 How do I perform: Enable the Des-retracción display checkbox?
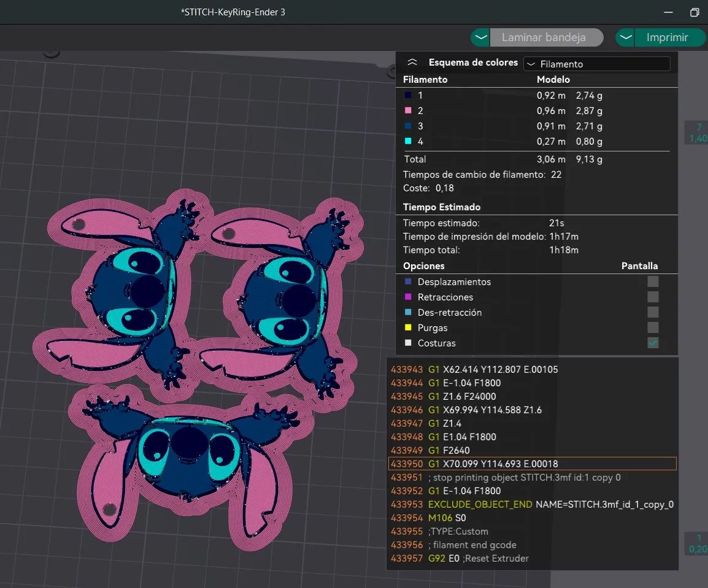click(653, 312)
